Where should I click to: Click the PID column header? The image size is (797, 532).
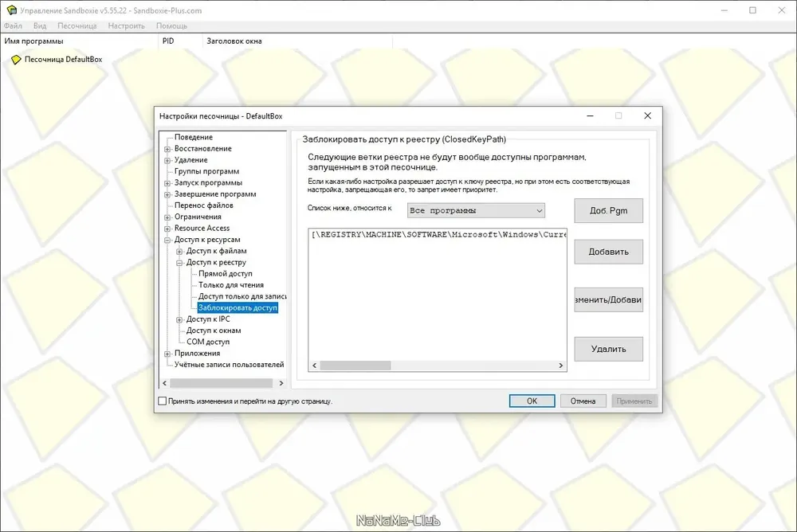180,41
